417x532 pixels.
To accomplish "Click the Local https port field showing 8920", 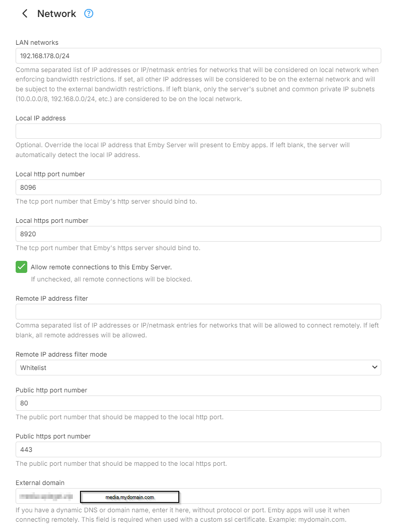I will pyautogui.click(x=198, y=234).
